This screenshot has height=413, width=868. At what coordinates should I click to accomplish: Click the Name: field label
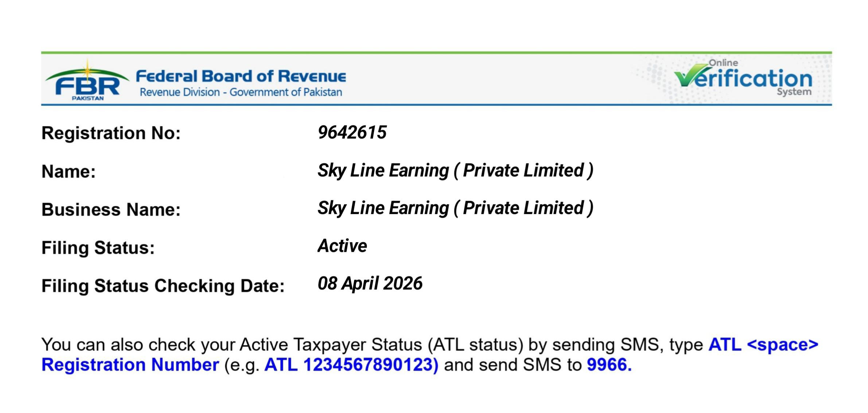[69, 172]
